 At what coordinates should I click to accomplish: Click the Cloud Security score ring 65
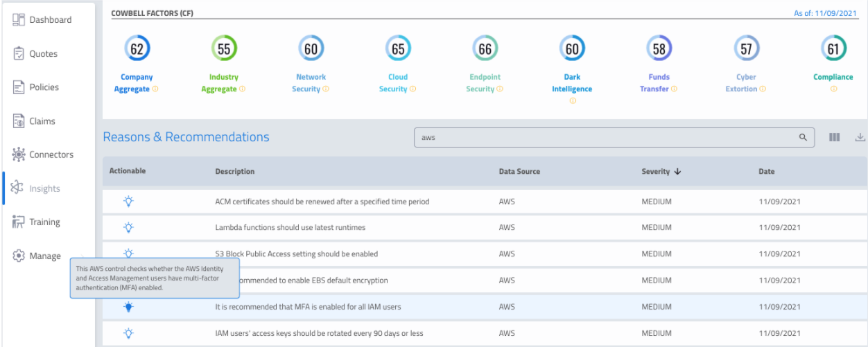[x=398, y=49]
